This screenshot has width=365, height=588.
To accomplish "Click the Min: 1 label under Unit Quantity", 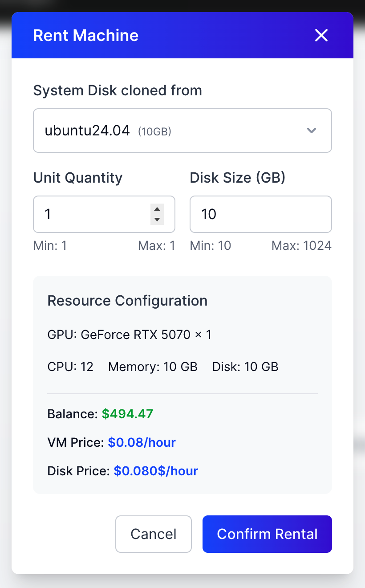I will (x=50, y=245).
